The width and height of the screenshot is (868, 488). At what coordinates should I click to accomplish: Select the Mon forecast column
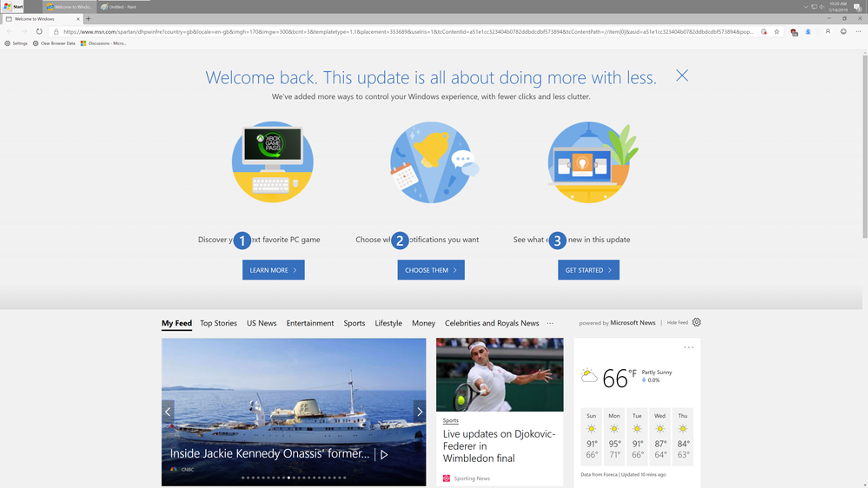point(614,437)
